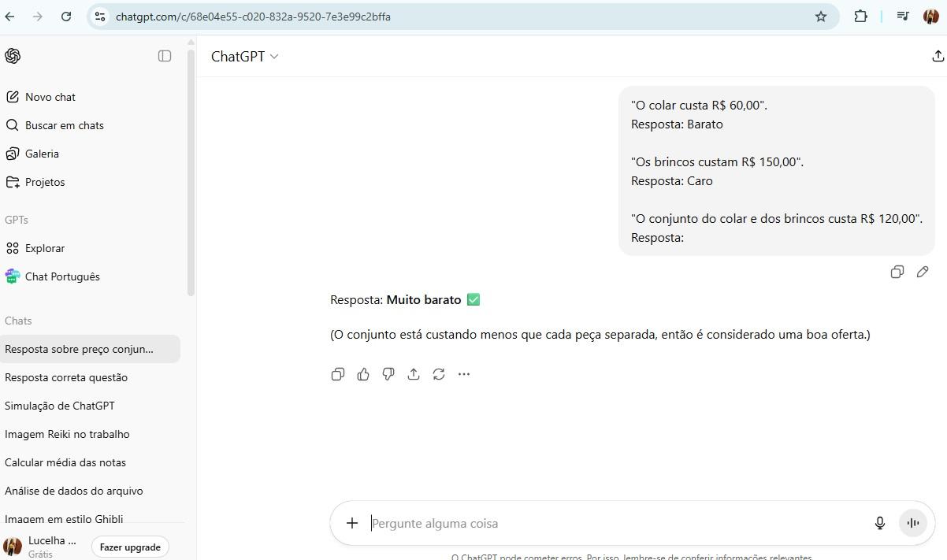Share the assistant response

point(414,374)
